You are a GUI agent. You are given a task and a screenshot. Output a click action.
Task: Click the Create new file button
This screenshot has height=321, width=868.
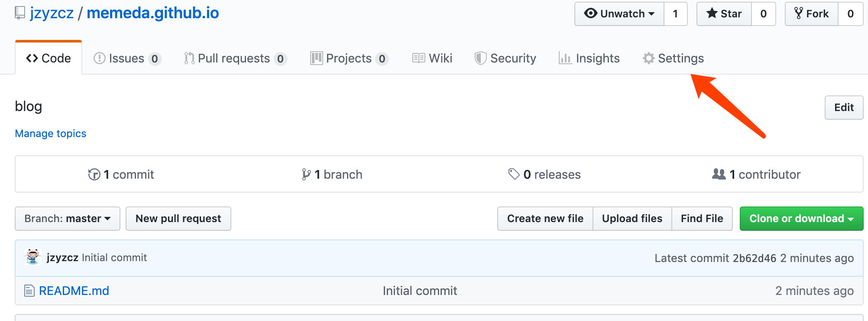point(545,219)
